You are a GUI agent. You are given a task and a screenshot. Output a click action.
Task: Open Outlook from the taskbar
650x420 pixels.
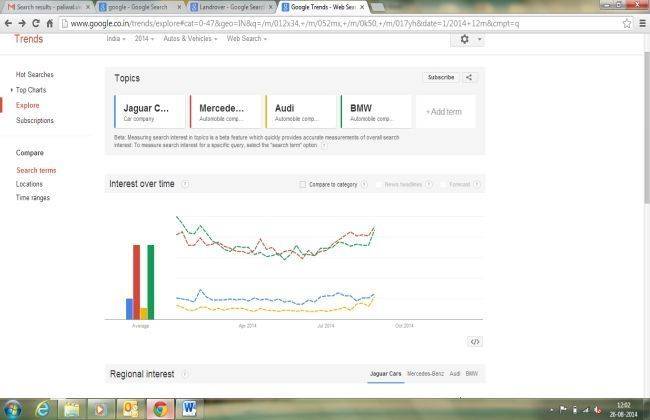pos(131,409)
